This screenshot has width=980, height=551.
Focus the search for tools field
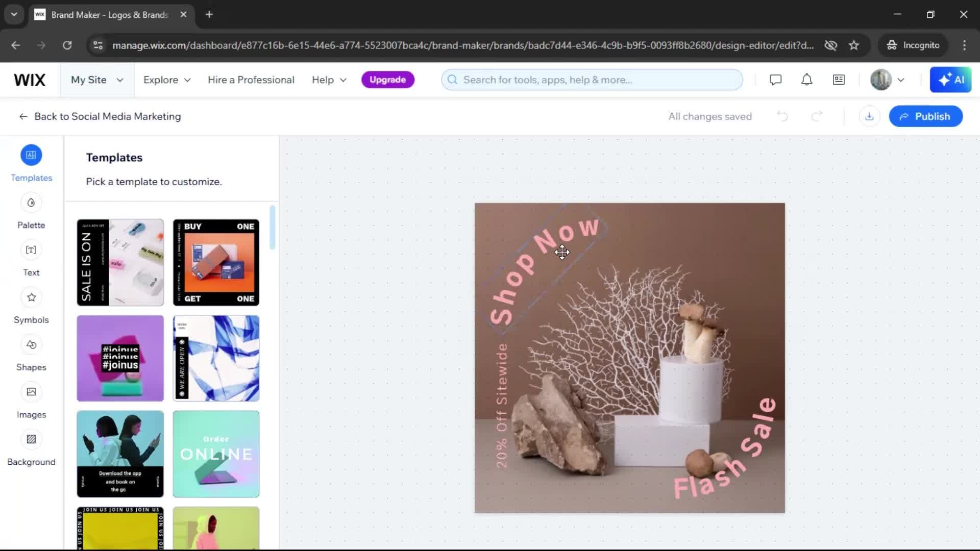pos(592,80)
